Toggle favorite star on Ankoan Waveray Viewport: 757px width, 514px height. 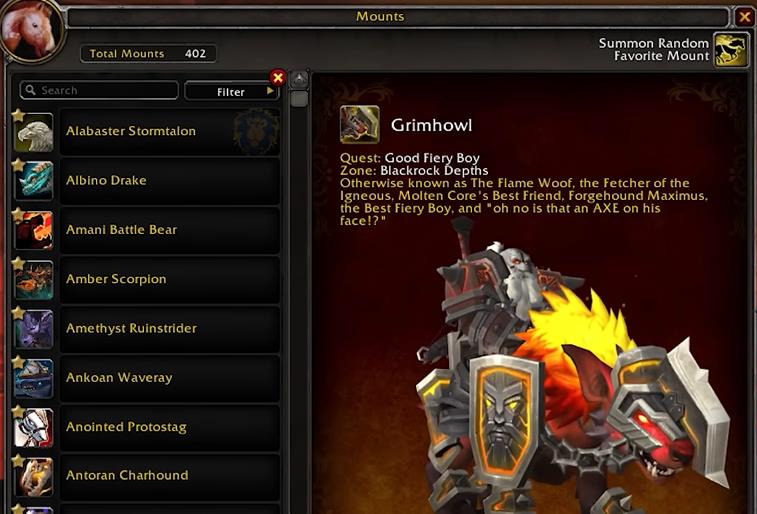click(x=18, y=361)
